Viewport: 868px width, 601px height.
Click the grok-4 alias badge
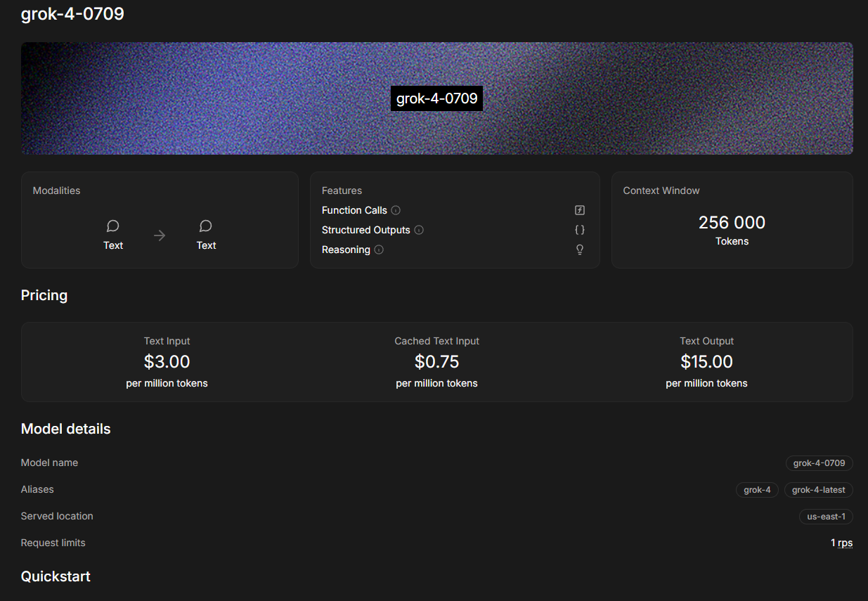point(757,490)
